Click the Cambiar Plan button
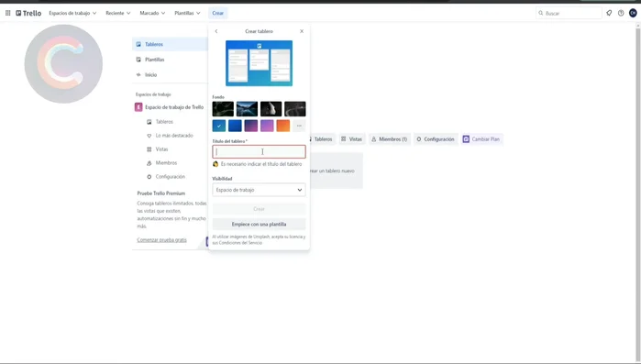This screenshot has height=364, width=641. tap(481, 139)
